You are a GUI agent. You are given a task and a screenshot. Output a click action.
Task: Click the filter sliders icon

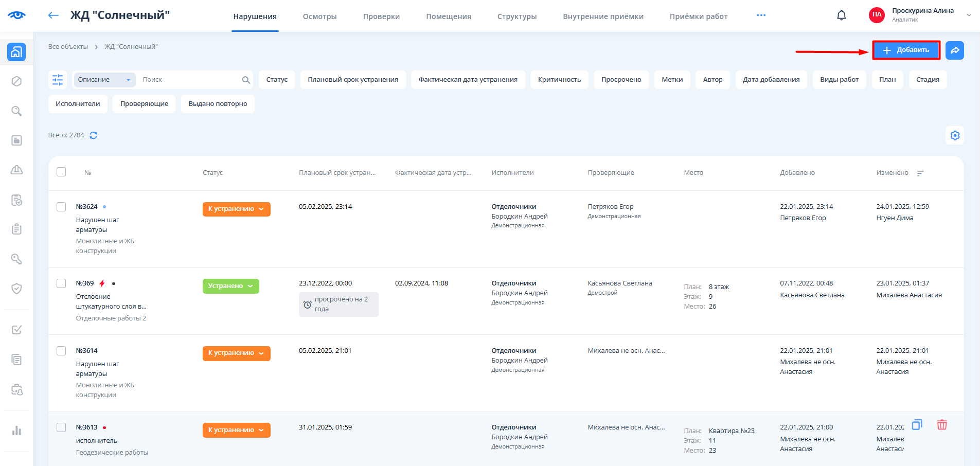click(58, 80)
